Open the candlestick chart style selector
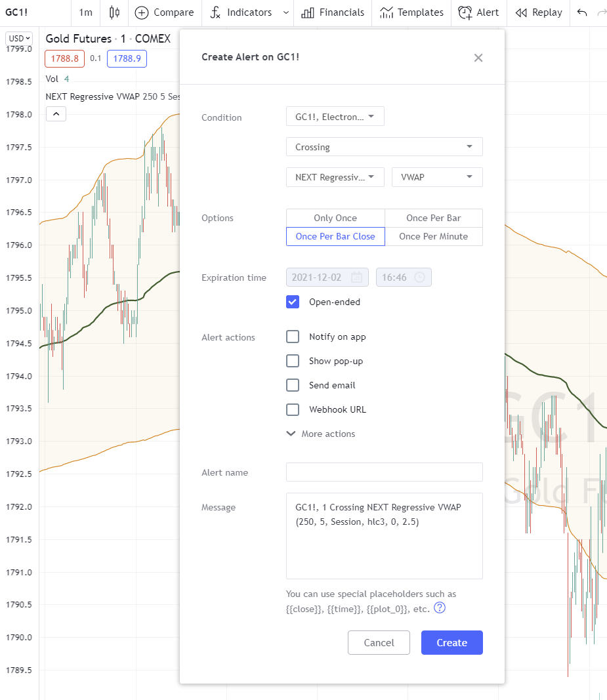The image size is (607, 700). (x=115, y=12)
